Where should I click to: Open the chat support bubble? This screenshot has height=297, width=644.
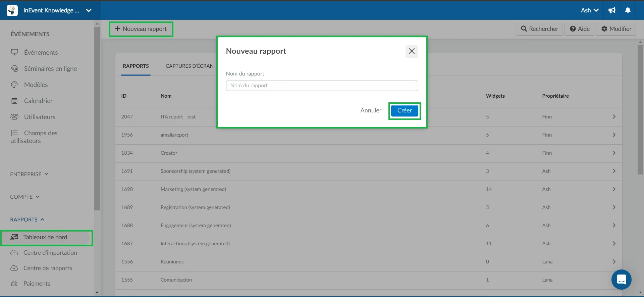pos(621,279)
